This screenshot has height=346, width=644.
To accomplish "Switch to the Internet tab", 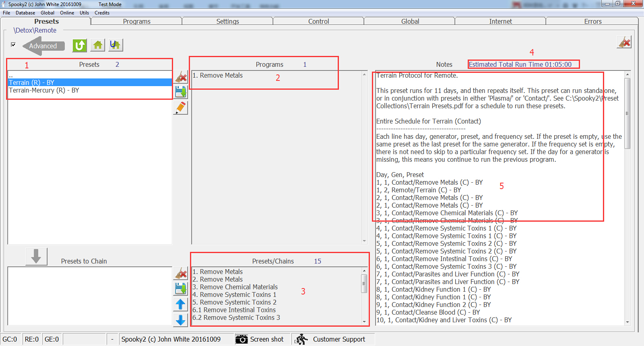I will [x=501, y=21].
